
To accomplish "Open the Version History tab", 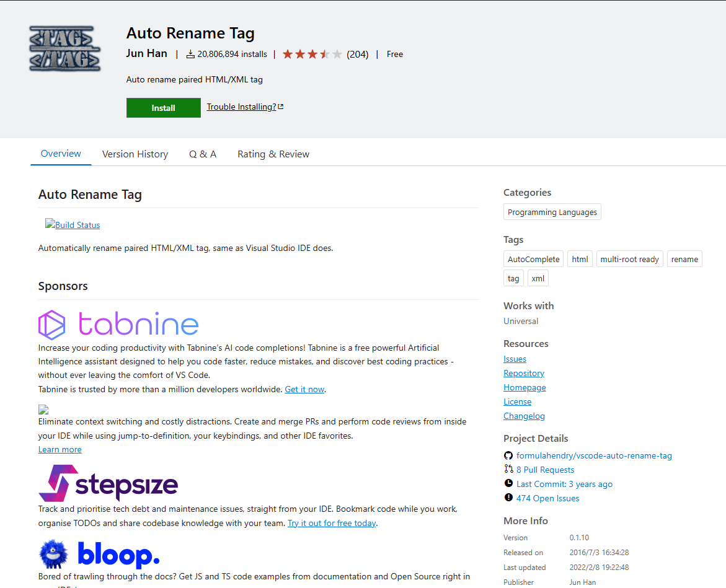I will point(135,154).
